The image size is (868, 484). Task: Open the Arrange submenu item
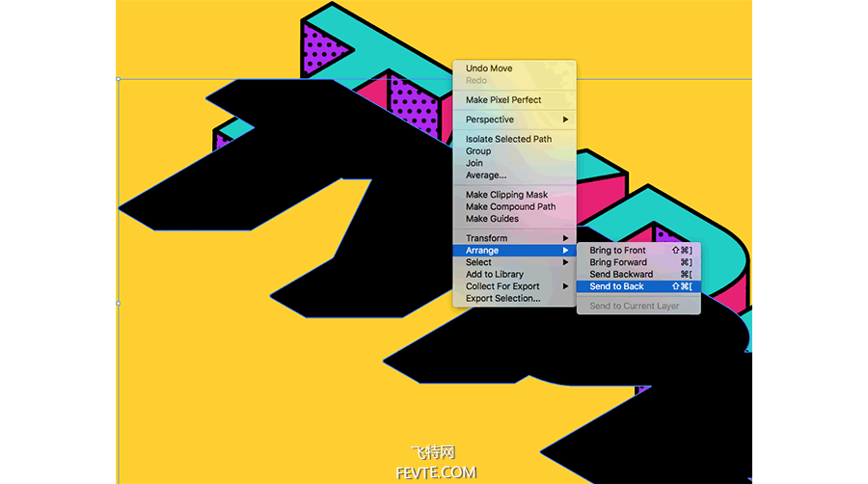point(514,251)
